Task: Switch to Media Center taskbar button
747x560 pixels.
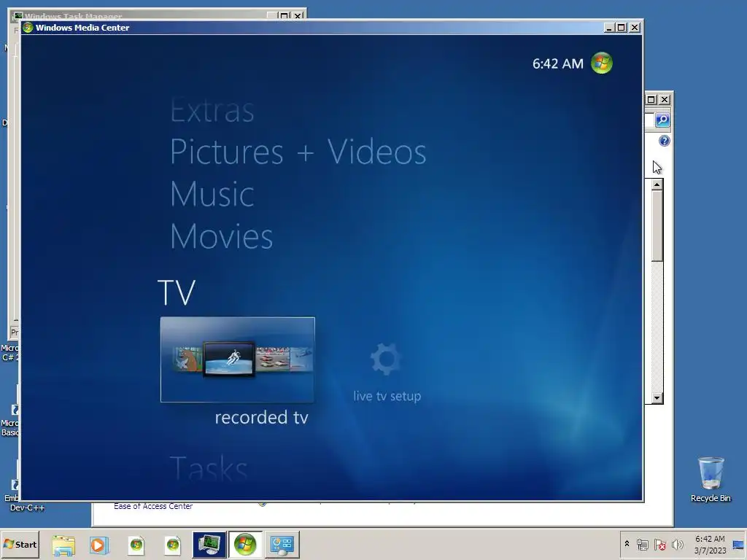Action: [245, 545]
